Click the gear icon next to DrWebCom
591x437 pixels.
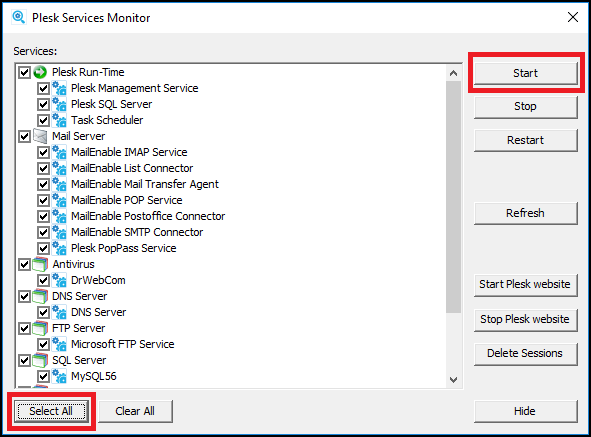(59, 280)
